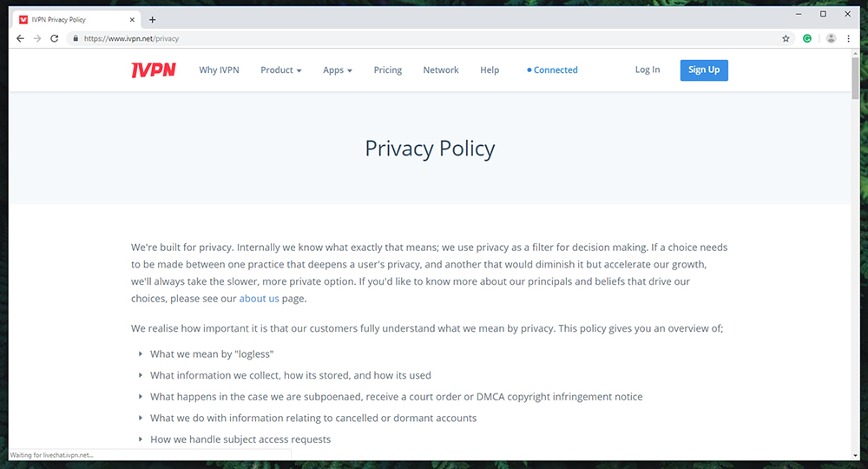Click the scrollbar up arrow
868x469 pixels.
click(x=855, y=53)
